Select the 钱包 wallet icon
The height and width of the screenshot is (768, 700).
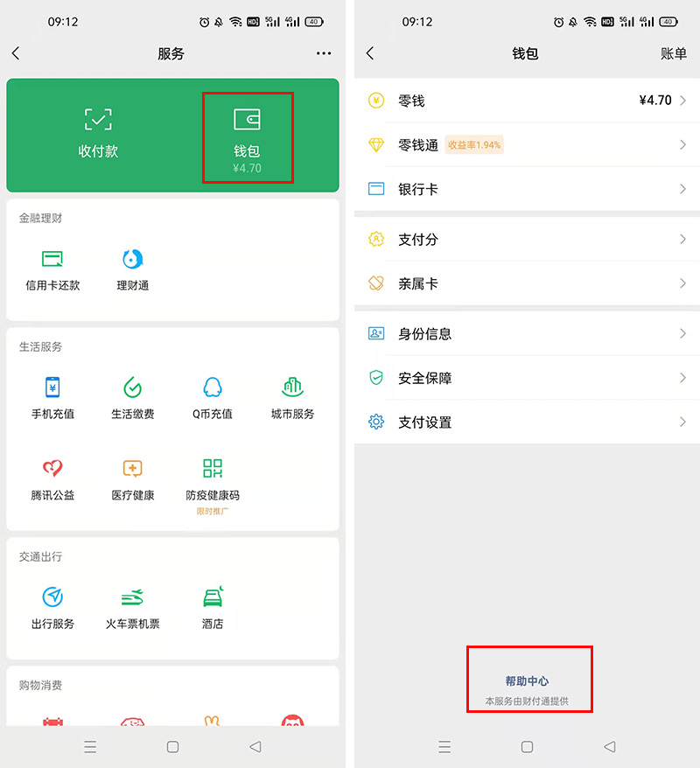[x=247, y=129]
